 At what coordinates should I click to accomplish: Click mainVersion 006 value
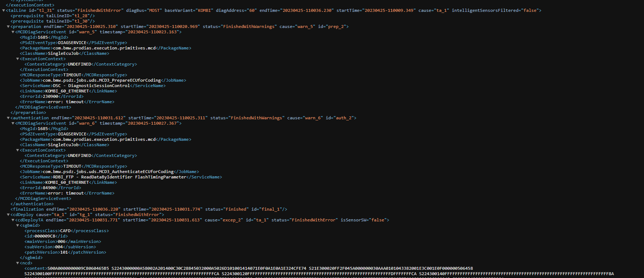click(x=62, y=241)
